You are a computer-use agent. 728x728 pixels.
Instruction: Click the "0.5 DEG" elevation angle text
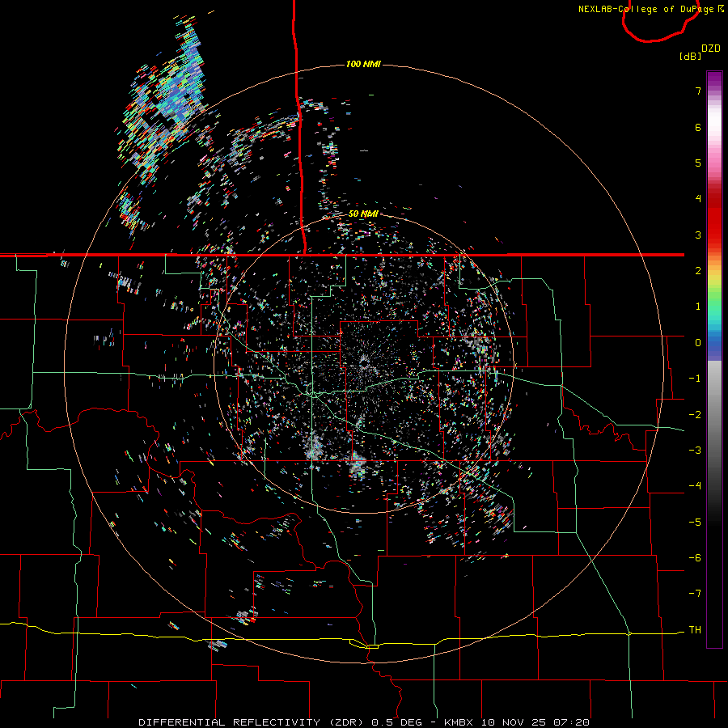pyautogui.click(x=397, y=722)
